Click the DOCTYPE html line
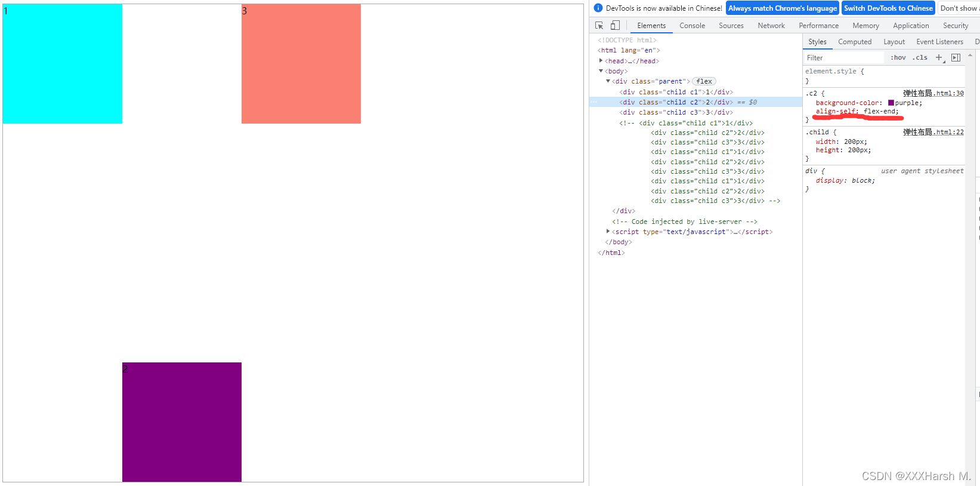Screen dimensions: 980x486 point(627,40)
